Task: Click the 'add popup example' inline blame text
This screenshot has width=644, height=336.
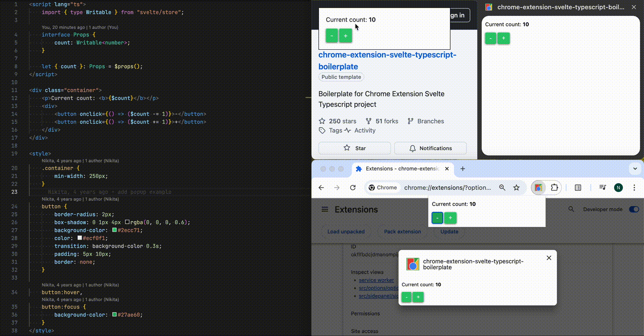Action: [x=110, y=192]
